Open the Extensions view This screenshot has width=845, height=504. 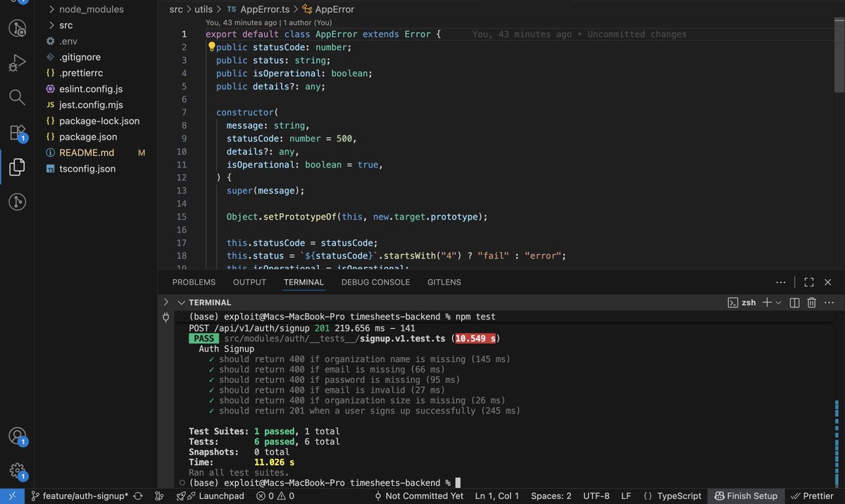tap(17, 132)
